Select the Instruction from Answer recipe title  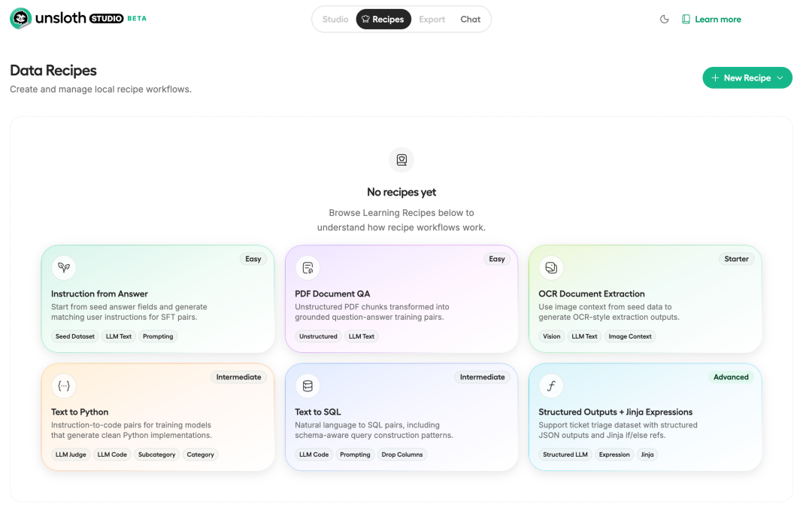[99, 293]
